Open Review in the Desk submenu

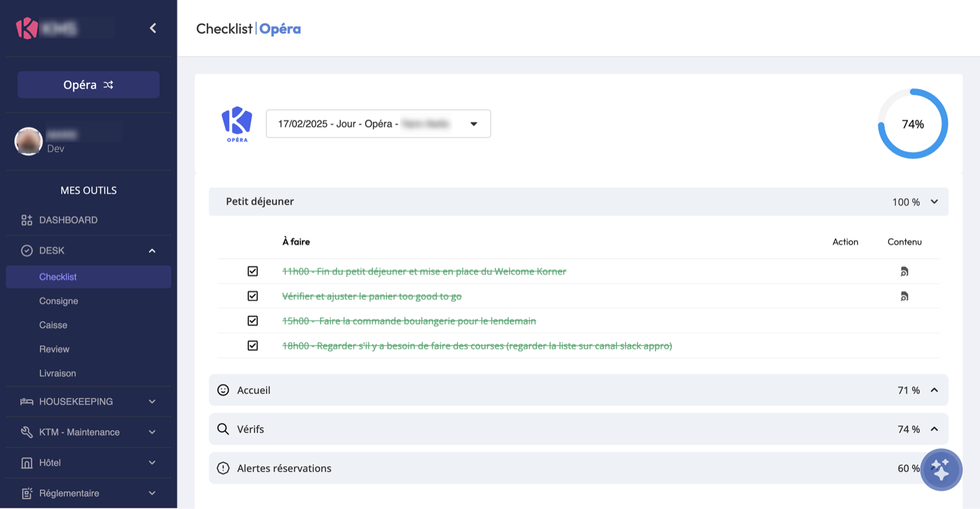click(55, 349)
